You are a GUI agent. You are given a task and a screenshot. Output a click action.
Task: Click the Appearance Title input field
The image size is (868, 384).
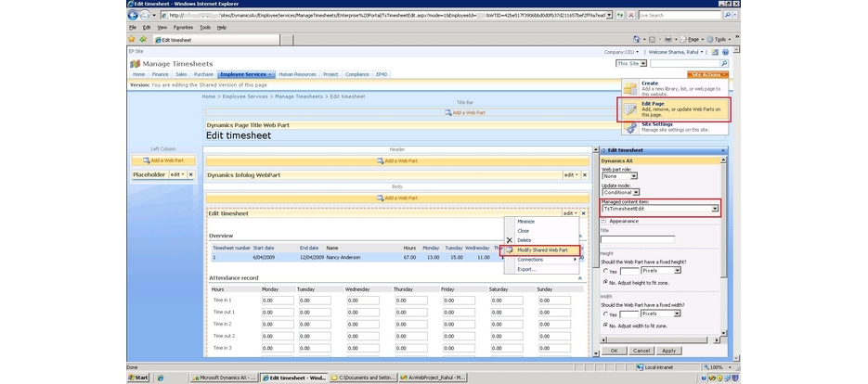pos(638,239)
